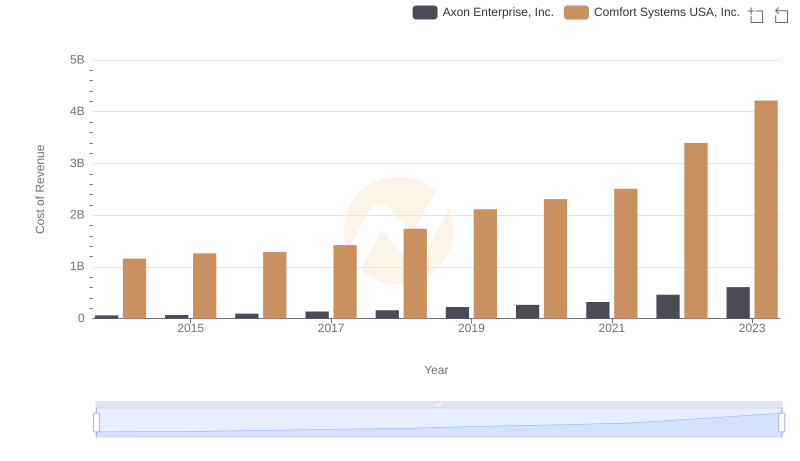The image size is (800, 461).
Task: Click the Year axis title
Action: (436, 370)
